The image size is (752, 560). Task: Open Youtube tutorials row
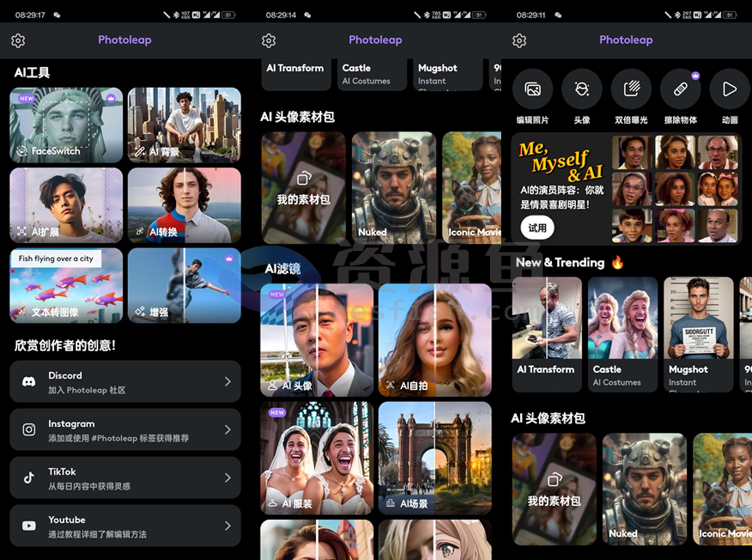125,526
